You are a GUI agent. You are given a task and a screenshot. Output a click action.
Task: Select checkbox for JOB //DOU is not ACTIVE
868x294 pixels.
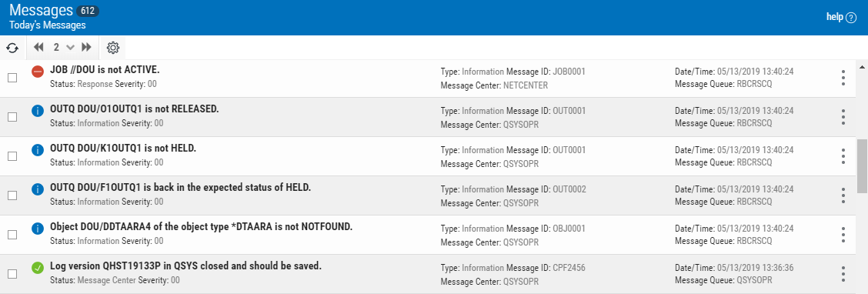pos(12,78)
